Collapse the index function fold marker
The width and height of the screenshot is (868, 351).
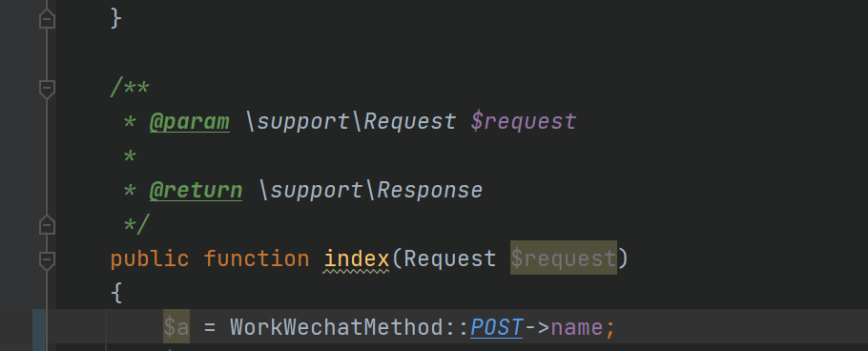click(47, 260)
